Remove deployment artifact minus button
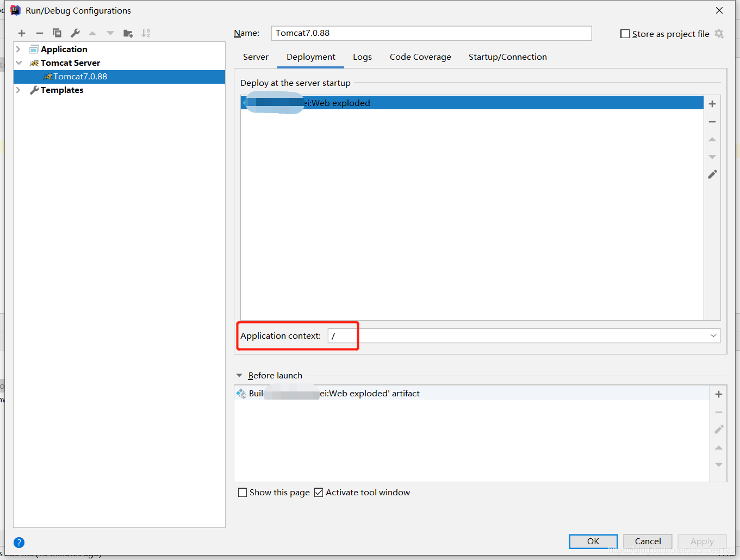Screen dimensions: 740x560 click(x=712, y=122)
